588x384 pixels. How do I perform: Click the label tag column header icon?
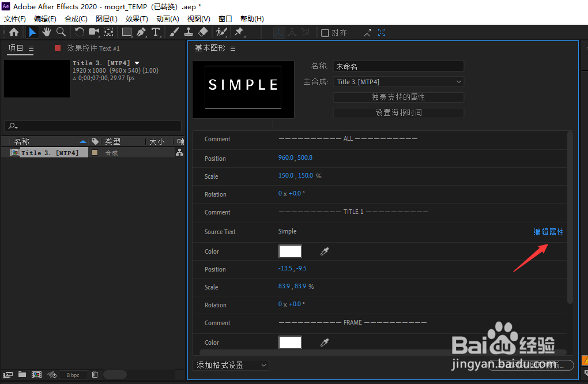tap(95, 141)
